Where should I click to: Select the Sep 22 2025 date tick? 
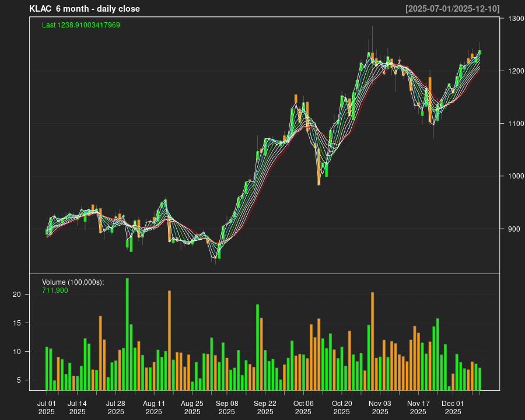point(265,407)
